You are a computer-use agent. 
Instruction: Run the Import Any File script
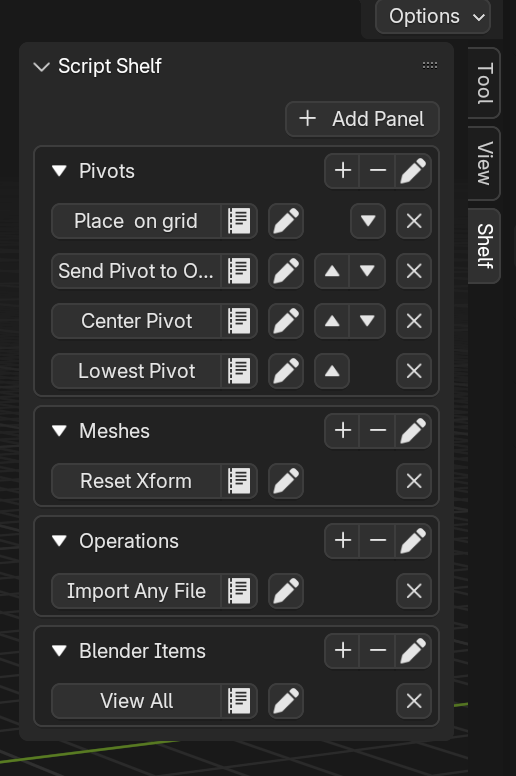click(x=136, y=591)
